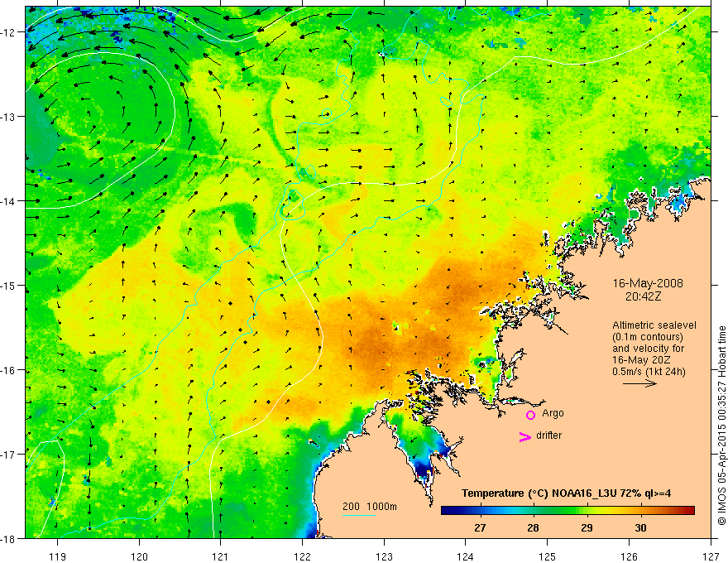The image size is (728, 563).
Task: Click the latitude label -14
Action: [x=8, y=201]
